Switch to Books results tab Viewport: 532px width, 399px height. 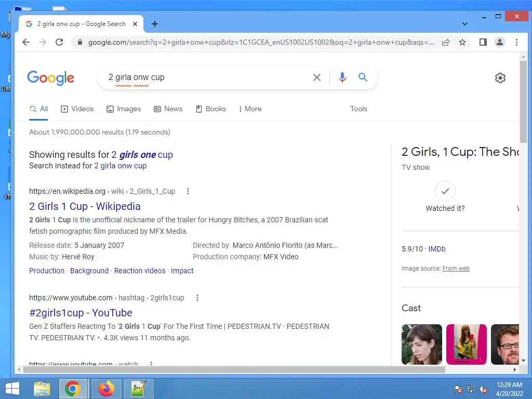coord(211,109)
